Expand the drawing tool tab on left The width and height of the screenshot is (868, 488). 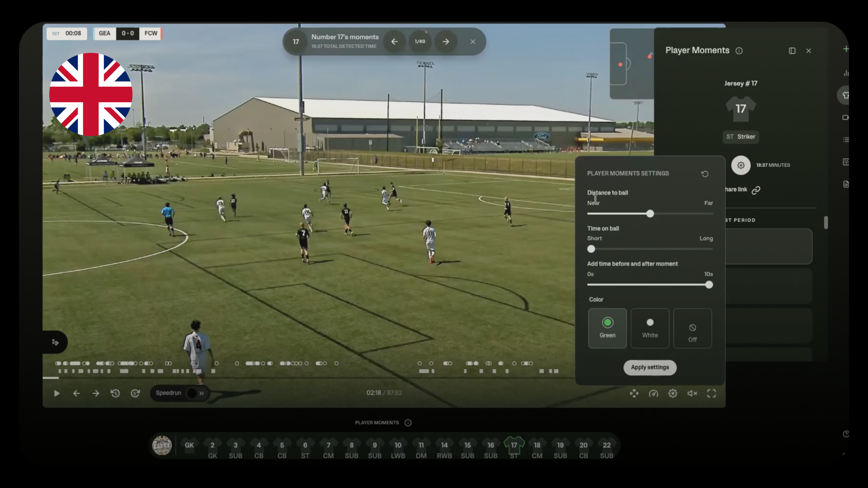(55, 343)
